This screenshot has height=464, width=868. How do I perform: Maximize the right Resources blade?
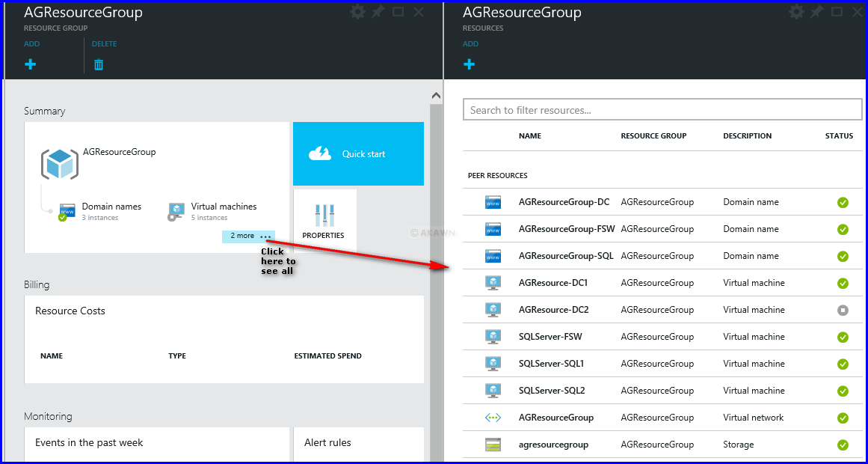(x=837, y=12)
